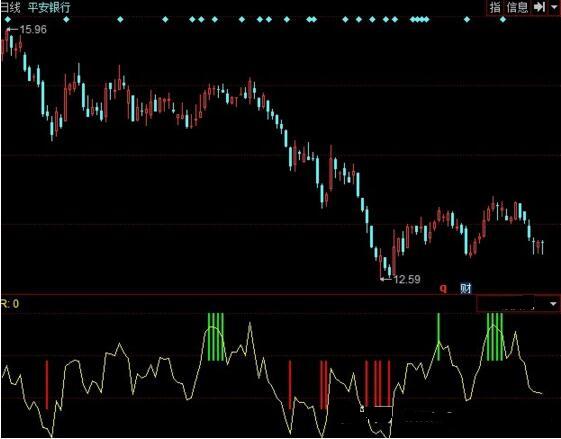Click the cluster of four cyan diamonds
The width and height of the screenshot is (561, 439).
pyautogui.click(x=419, y=19)
